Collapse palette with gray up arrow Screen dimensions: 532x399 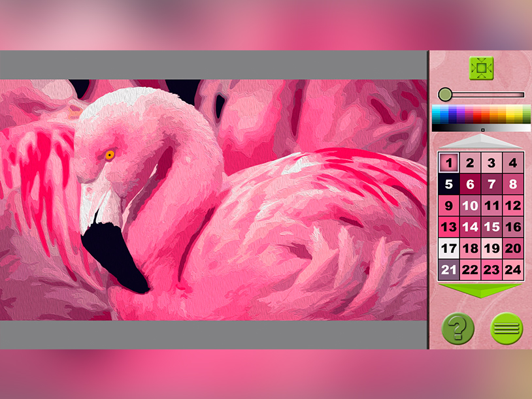pyautogui.click(x=481, y=141)
